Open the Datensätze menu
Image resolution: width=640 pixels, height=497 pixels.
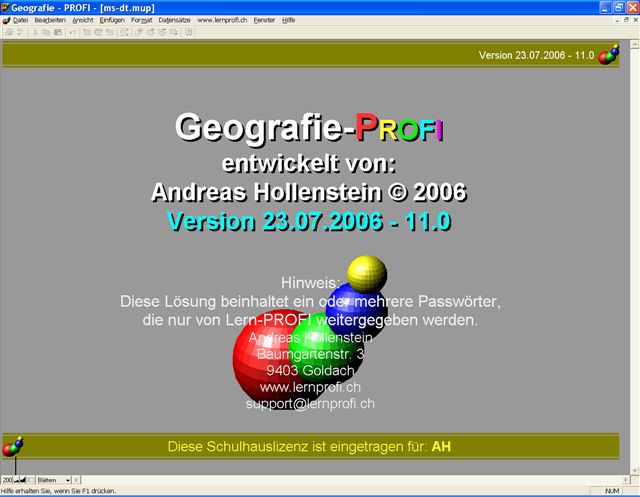click(x=175, y=20)
